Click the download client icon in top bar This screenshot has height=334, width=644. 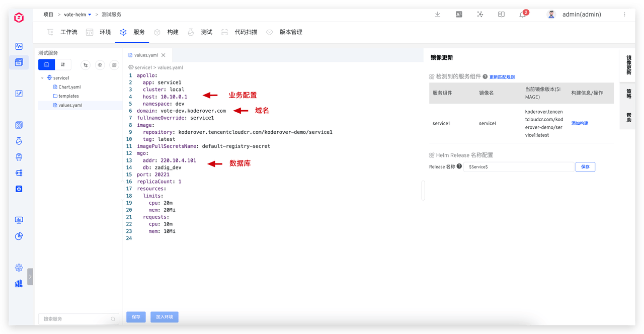[x=437, y=14]
